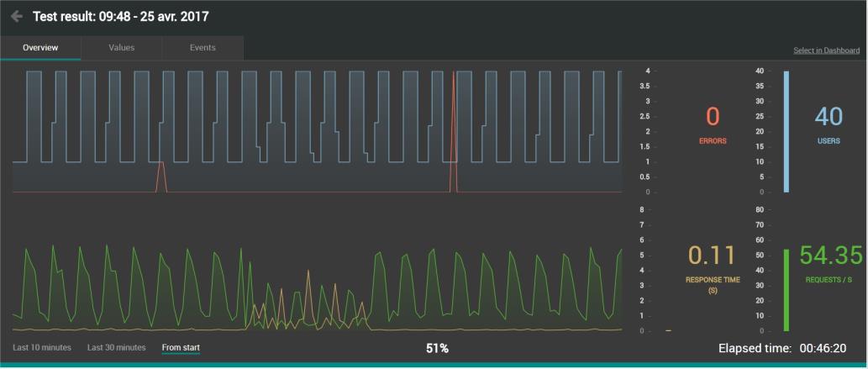Go back using the arrow icon
The image size is (868, 369).
17,16
